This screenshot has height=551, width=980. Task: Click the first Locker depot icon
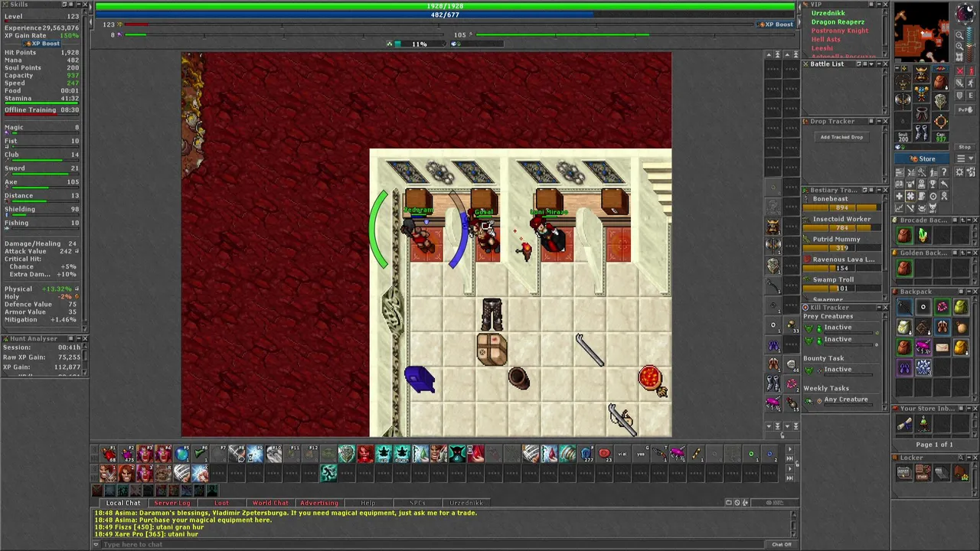coord(904,472)
